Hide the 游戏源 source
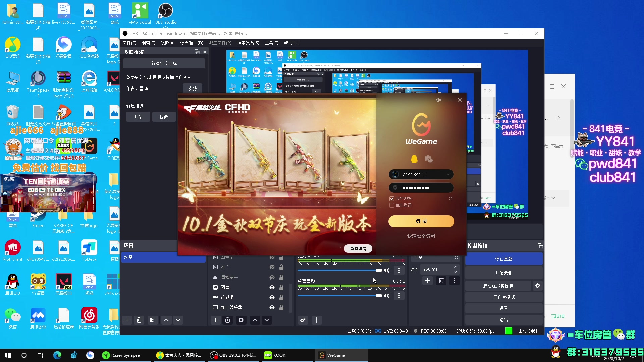644x362 pixels. [x=272, y=297]
